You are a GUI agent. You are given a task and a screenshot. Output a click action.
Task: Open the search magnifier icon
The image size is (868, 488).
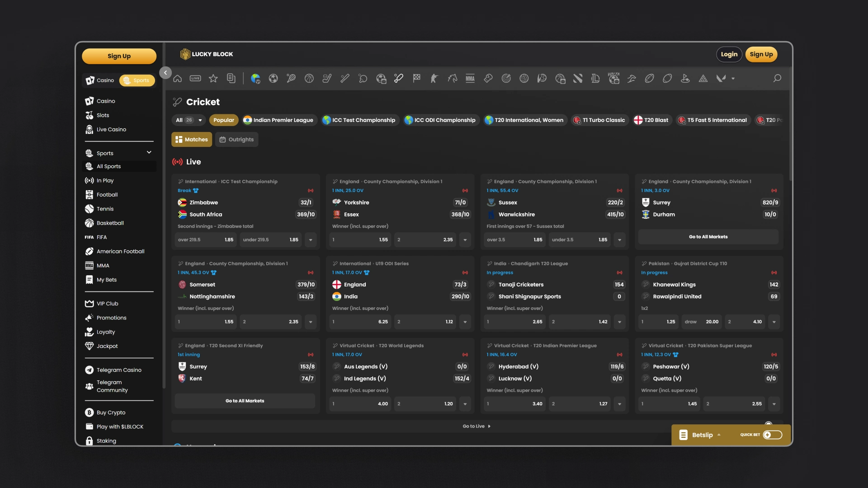tap(777, 79)
